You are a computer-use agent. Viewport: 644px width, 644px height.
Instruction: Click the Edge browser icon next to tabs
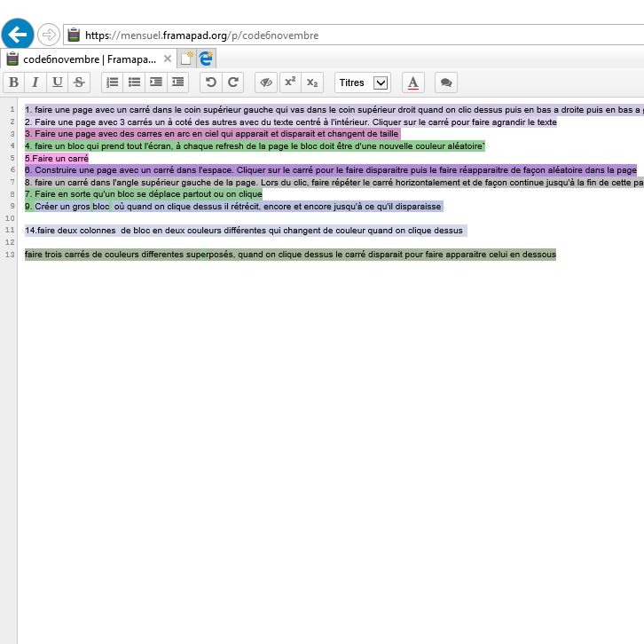click(x=206, y=59)
